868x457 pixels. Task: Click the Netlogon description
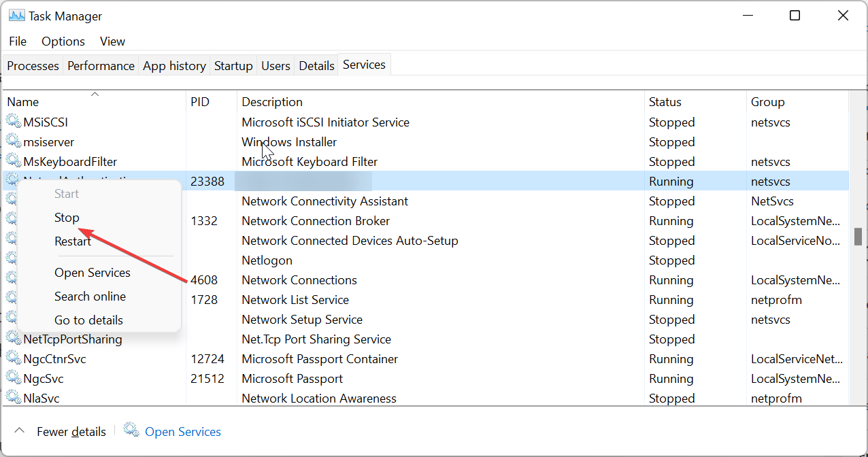click(x=267, y=260)
